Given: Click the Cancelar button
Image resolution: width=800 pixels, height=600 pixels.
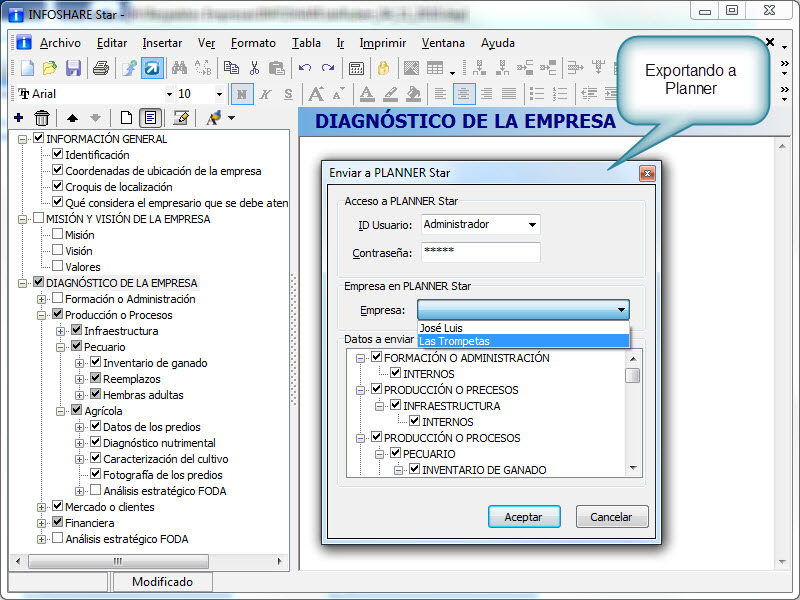Looking at the screenshot, I should point(612,517).
